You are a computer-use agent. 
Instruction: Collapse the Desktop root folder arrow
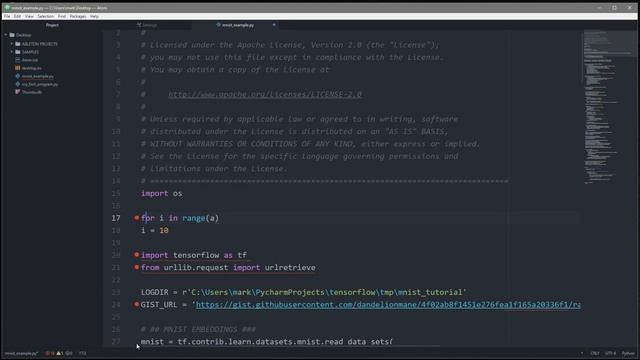pyautogui.click(x=6, y=35)
